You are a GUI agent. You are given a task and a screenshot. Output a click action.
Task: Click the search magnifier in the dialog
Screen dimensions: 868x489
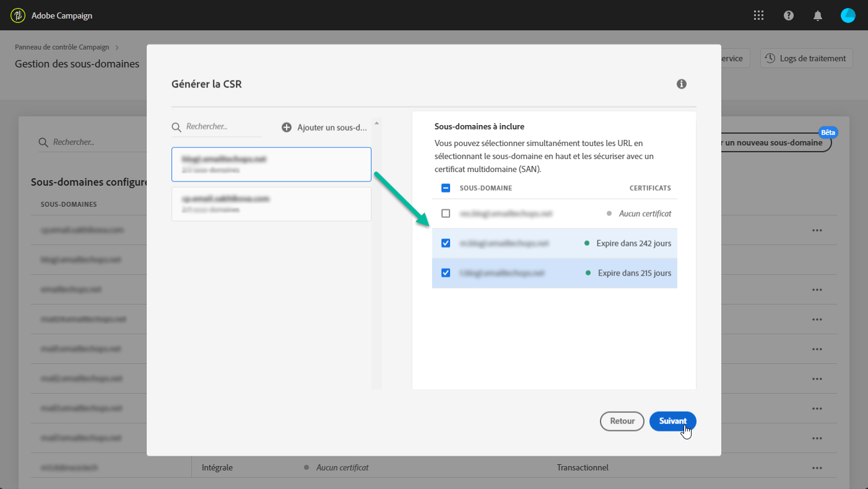coord(177,127)
